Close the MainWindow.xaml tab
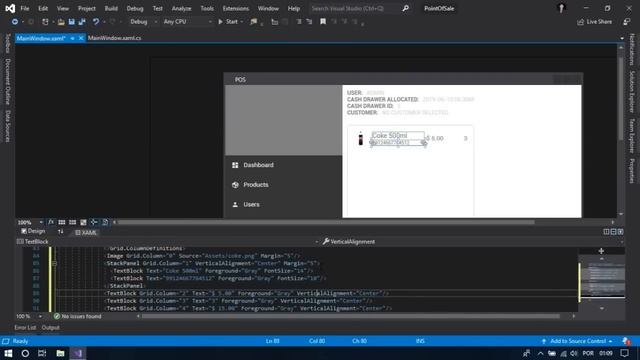 [81, 38]
